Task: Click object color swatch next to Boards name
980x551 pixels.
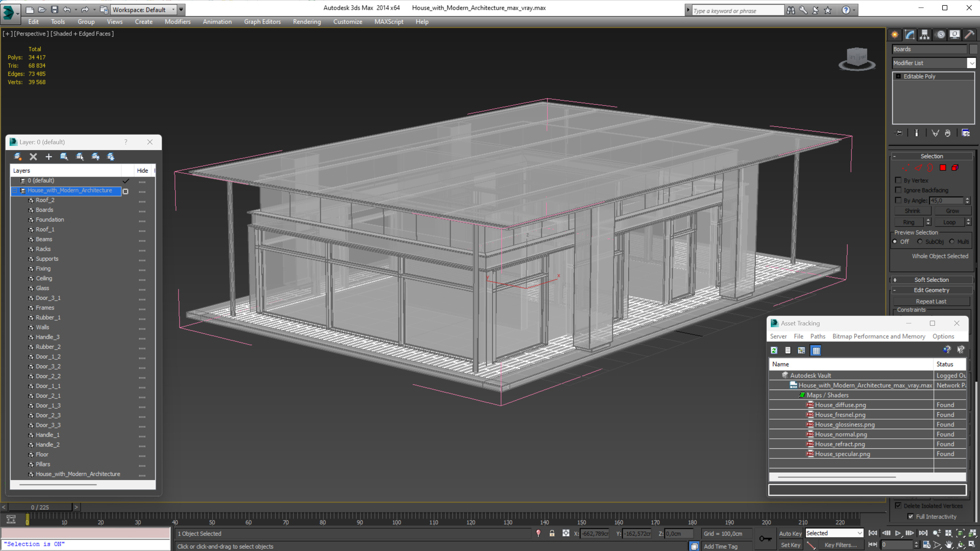Action: [973, 49]
